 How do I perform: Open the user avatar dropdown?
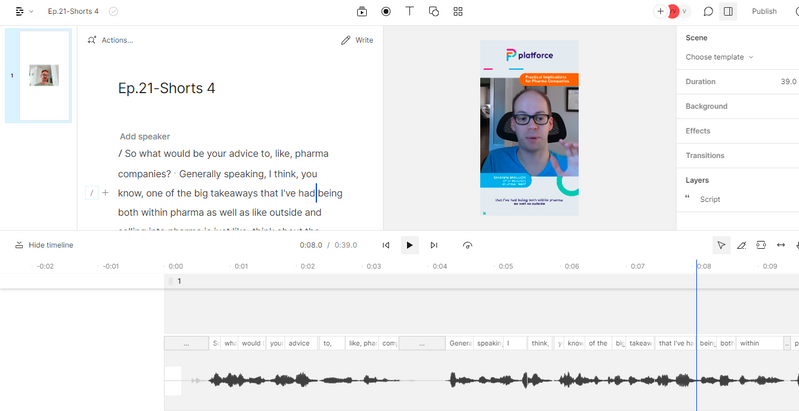[679, 11]
